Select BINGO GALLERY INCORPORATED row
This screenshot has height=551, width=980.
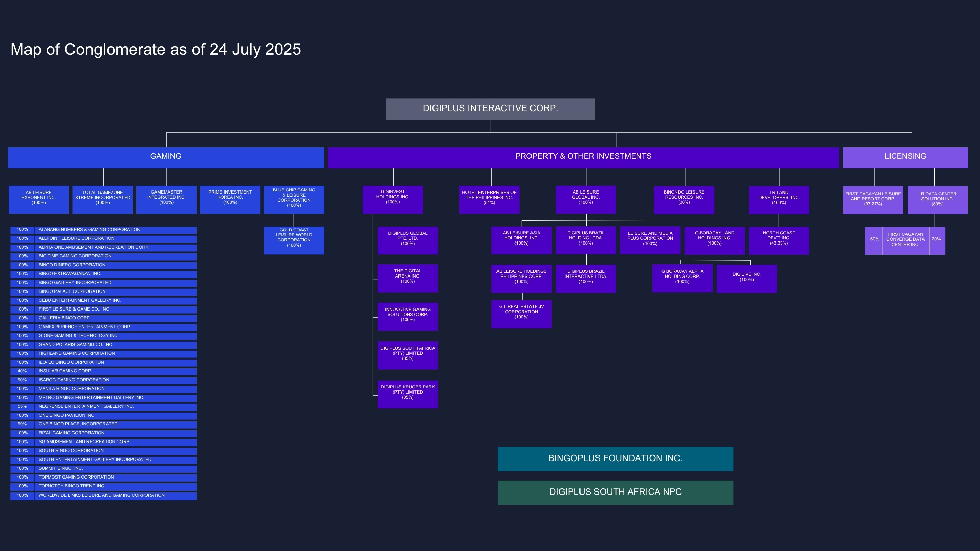click(103, 283)
